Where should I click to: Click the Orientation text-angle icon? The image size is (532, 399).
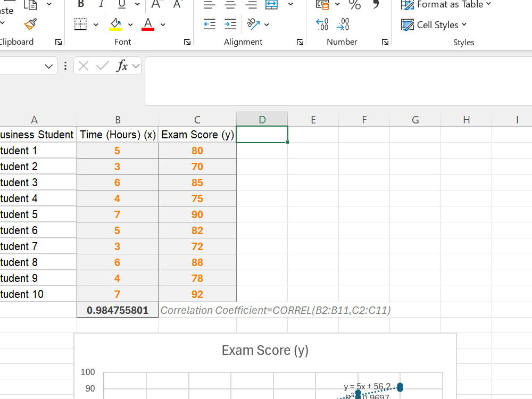tap(253, 24)
